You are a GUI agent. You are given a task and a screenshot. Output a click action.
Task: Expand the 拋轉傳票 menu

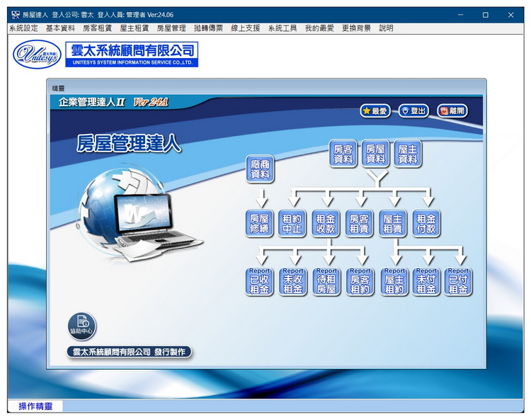(208, 28)
